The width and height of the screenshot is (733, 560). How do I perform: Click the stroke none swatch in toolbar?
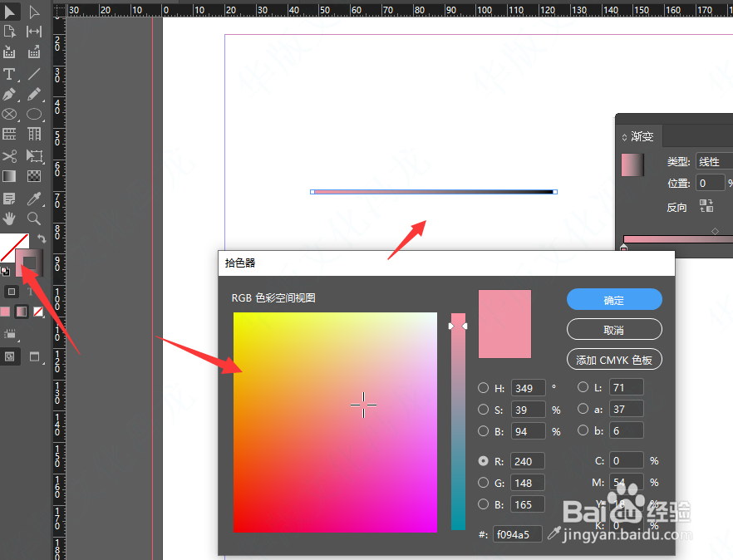tap(9, 243)
